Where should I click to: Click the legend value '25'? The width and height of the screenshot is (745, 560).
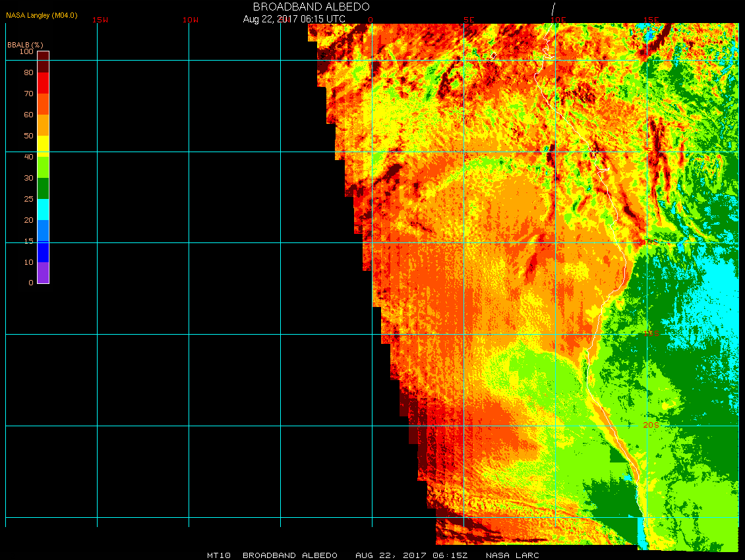29,199
